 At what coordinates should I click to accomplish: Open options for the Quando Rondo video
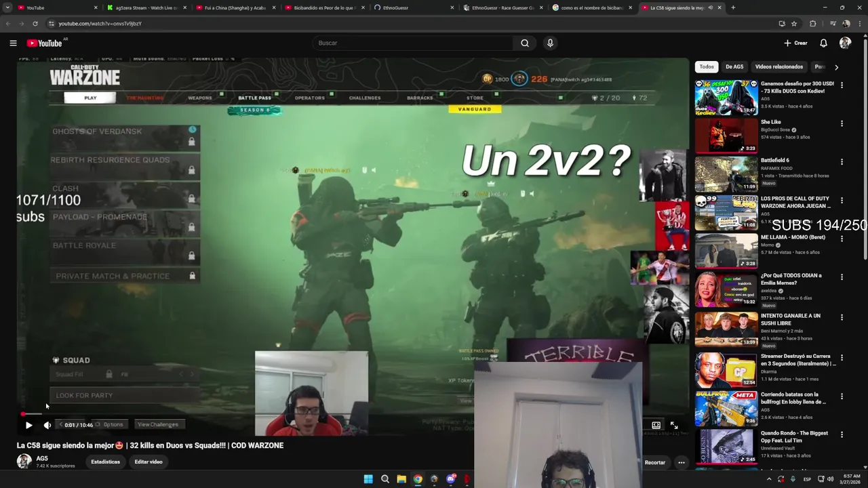pyautogui.click(x=842, y=434)
